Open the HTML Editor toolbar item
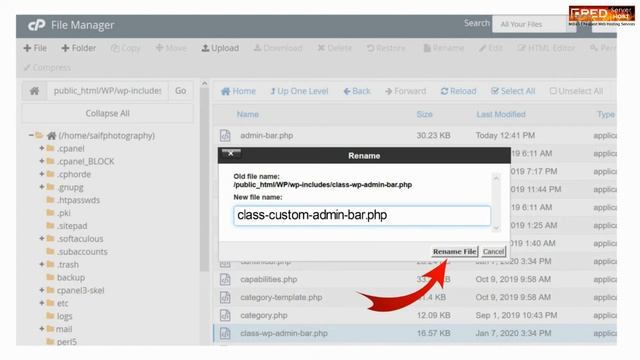 click(x=546, y=48)
